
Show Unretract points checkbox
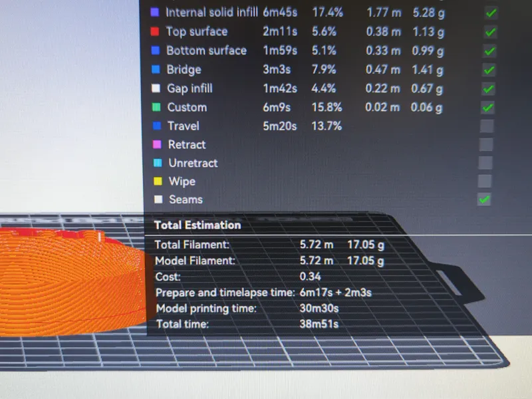coord(485,163)
